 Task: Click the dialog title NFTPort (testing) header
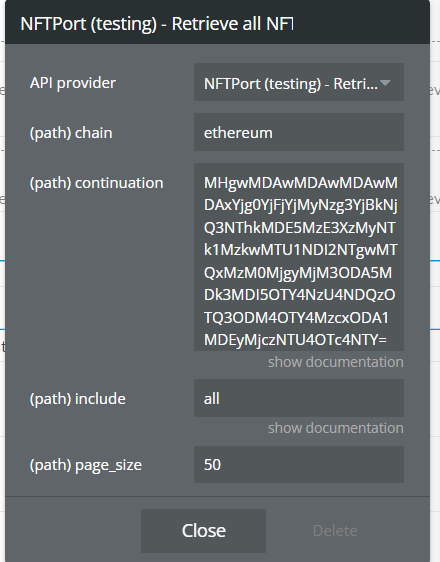tap(157, 24)
